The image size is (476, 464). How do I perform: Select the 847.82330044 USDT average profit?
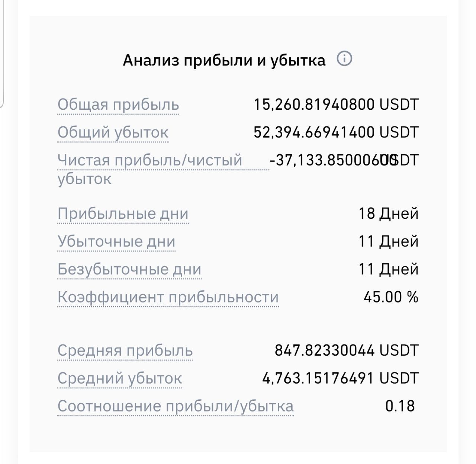click(x=347, y=351)
